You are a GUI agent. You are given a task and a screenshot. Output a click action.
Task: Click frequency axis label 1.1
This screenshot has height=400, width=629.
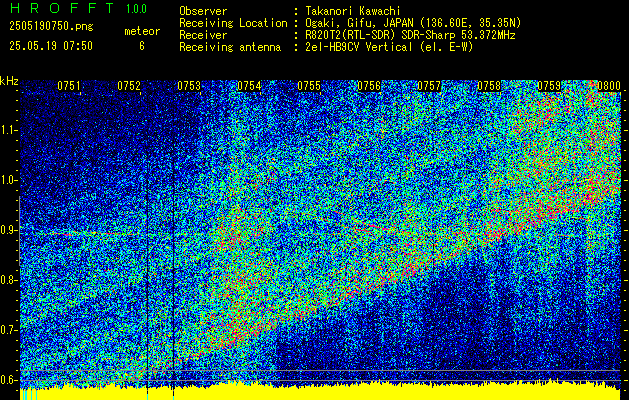coord(7,131)
